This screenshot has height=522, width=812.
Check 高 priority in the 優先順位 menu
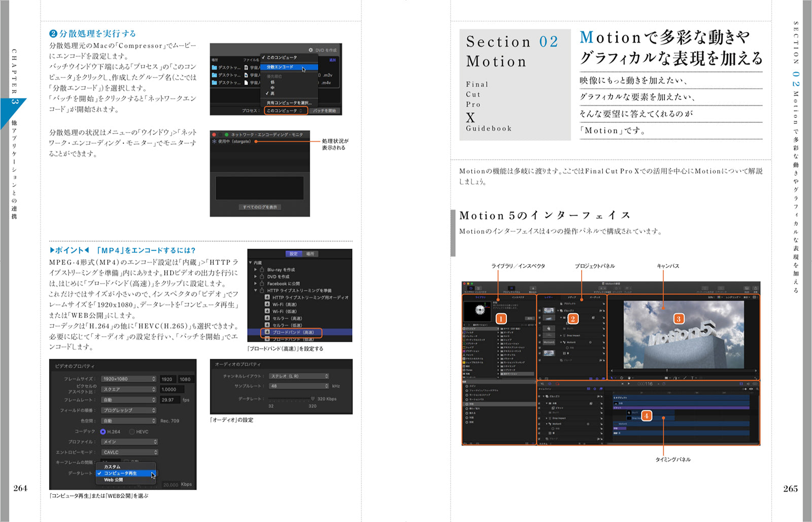(x=273, y=93)
